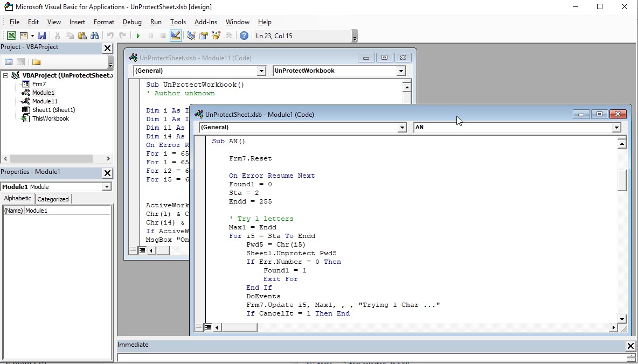The image size is (638, 364).
Task: Select Module11 in the project tree
Action: pyautogui.click(x=44, y=101)
